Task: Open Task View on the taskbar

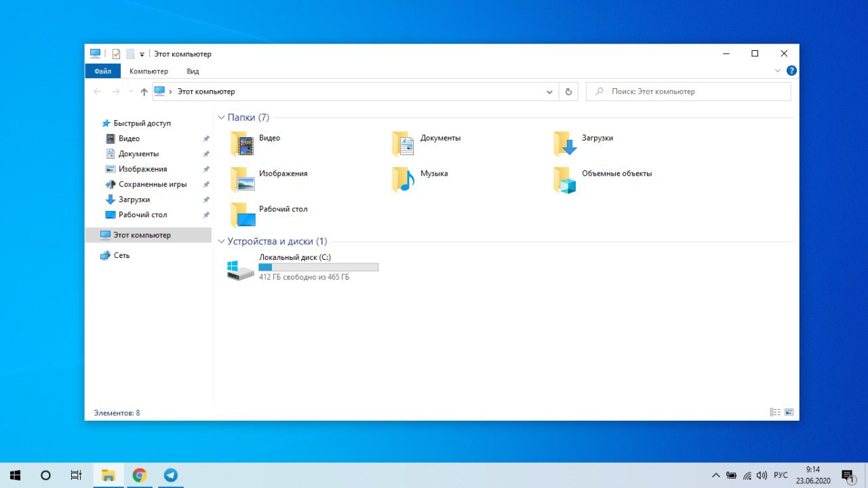Action: tap(77, 475)
